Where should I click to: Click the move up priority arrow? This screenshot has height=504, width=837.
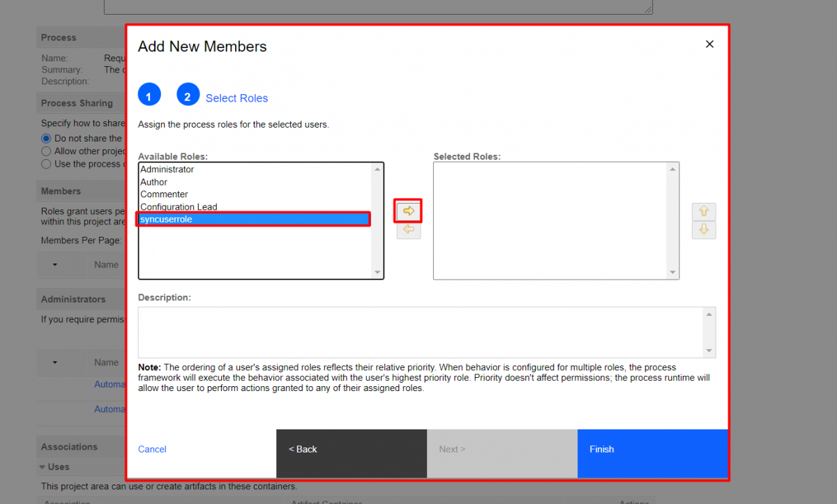704,211
